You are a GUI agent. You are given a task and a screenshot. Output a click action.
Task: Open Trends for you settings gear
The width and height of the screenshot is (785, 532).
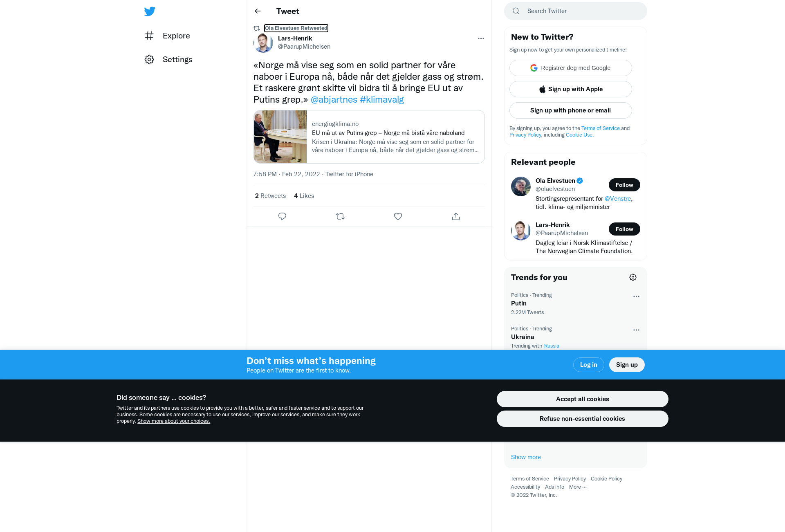click(633, 277)
